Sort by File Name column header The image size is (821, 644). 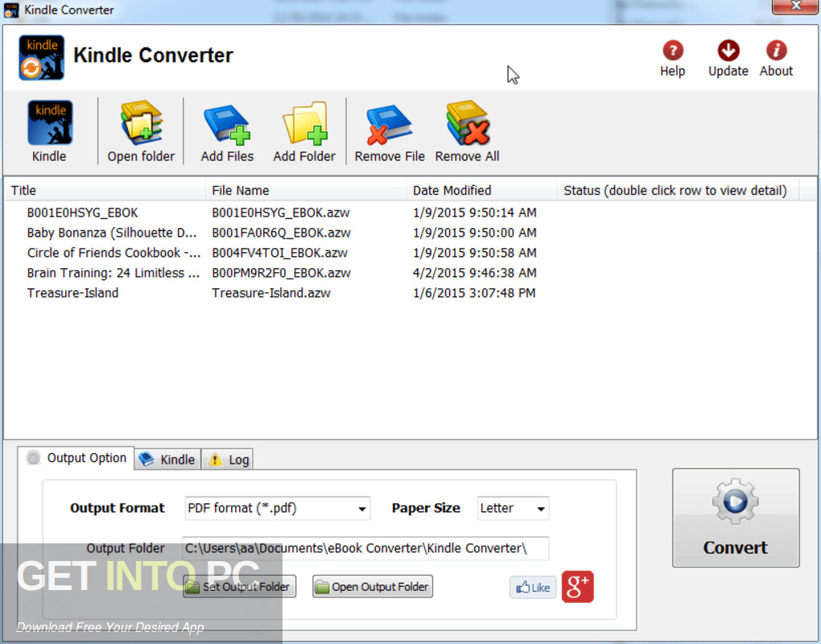(306, 190)
